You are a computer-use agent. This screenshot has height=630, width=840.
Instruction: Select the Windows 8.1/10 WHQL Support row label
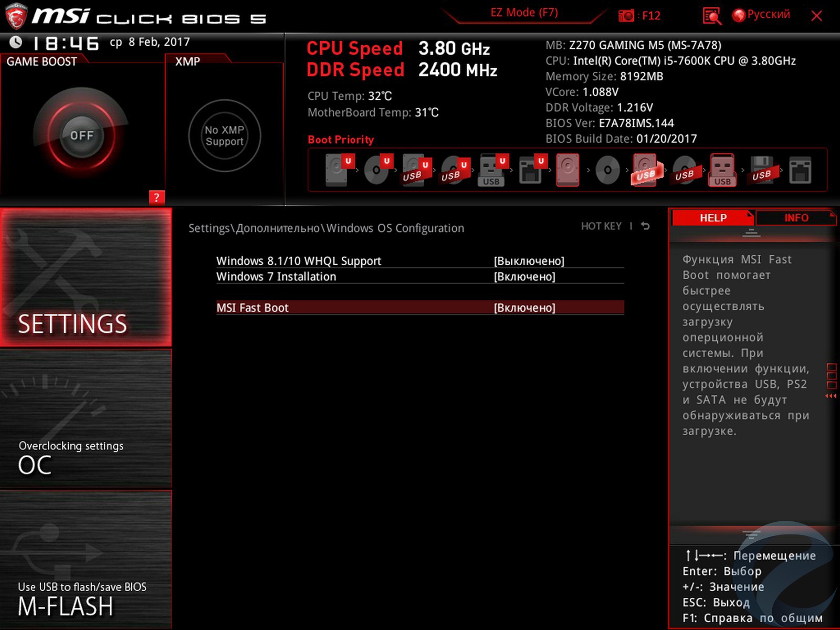point(299,261)
